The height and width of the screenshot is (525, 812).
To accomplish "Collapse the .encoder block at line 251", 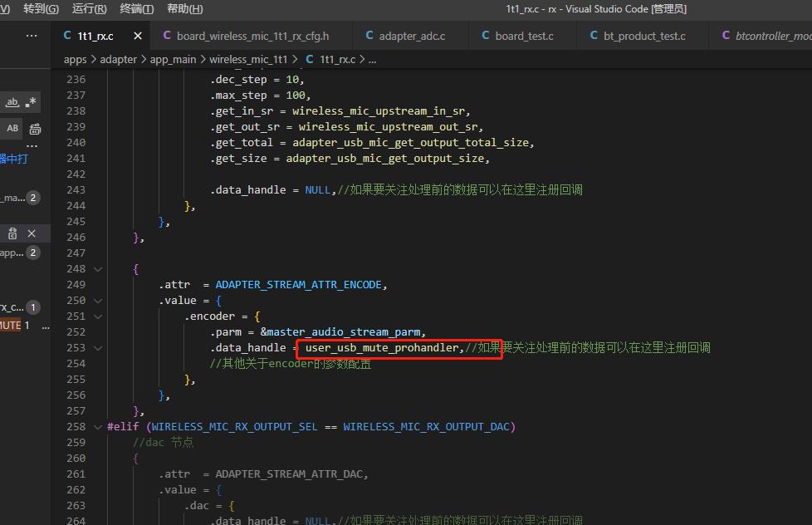I will pyautogui.click(x=98, y=316).
